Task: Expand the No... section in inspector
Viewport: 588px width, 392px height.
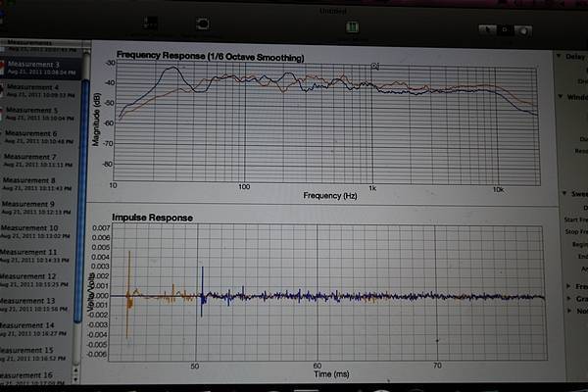Action: coord(570,311)
